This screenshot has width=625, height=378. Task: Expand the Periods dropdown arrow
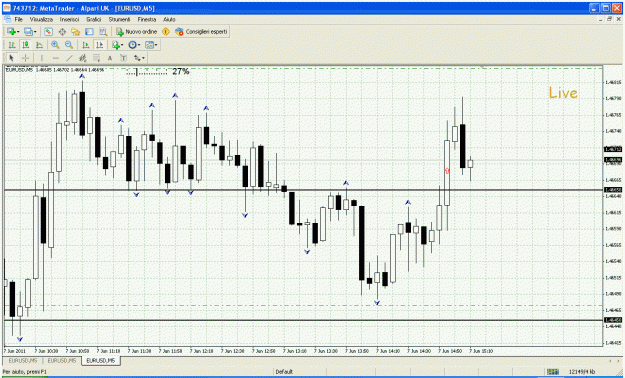point(139,45)
